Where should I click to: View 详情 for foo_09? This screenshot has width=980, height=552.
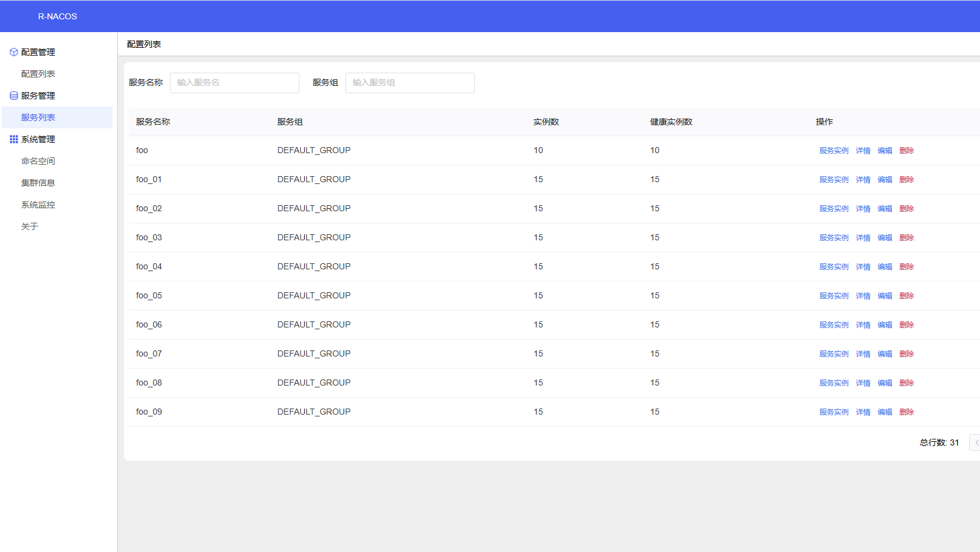click(x=863, y=412)
